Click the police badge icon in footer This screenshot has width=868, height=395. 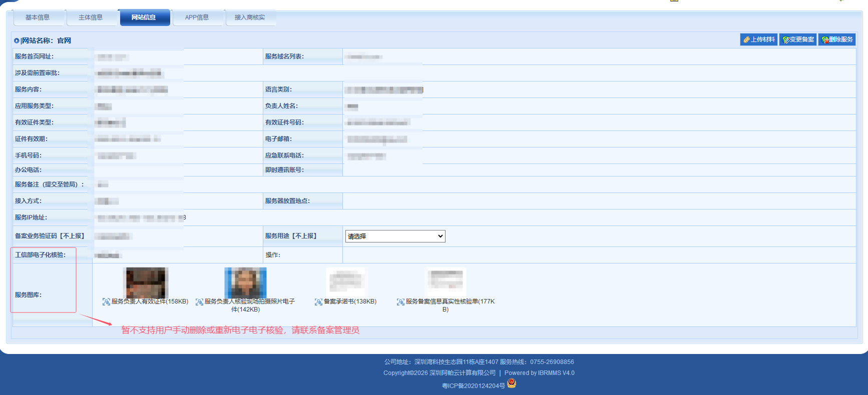point(512,383)
